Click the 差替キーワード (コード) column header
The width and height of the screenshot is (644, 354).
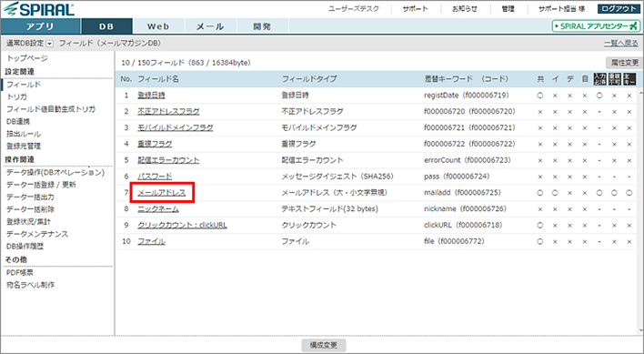467,79
